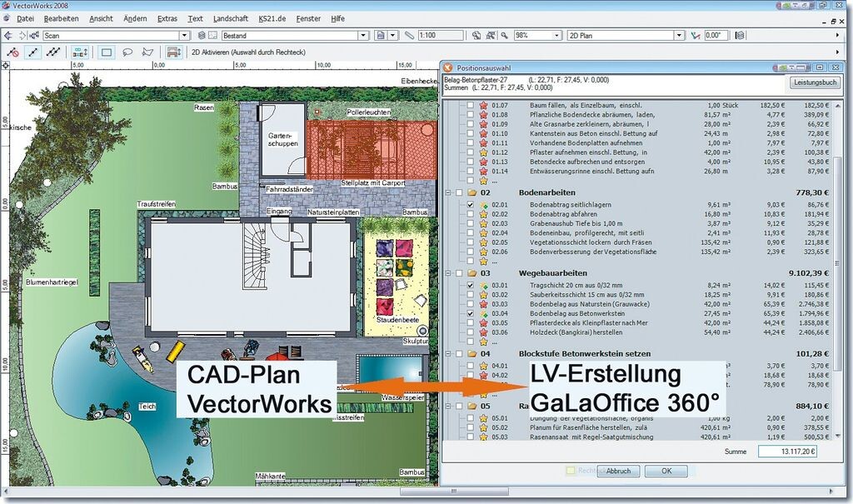Open the Ansicht menu
Screen dimensions: 853x504
101,18
